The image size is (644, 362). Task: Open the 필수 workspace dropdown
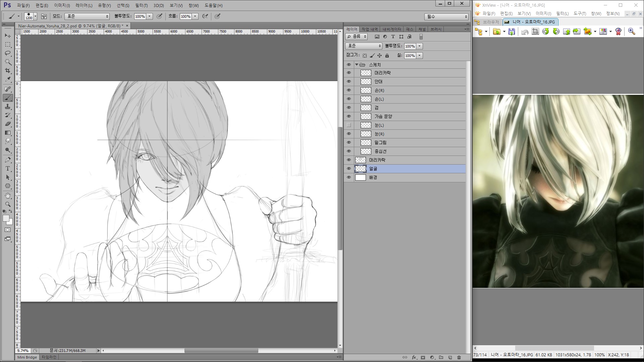[x=446, y=16]
